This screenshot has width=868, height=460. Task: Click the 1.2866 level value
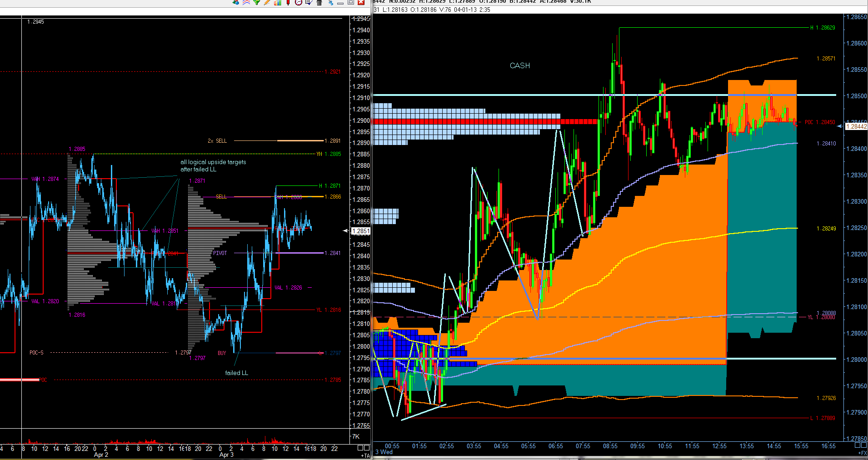[x=333, y=197]
